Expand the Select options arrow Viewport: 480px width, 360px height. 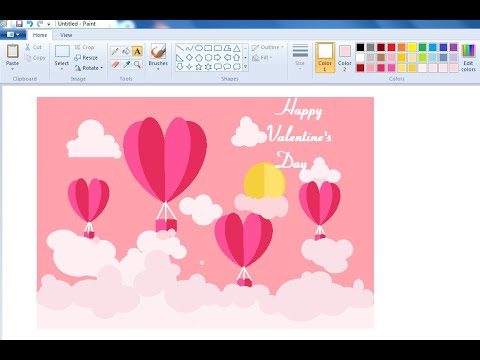click(62, 69)
